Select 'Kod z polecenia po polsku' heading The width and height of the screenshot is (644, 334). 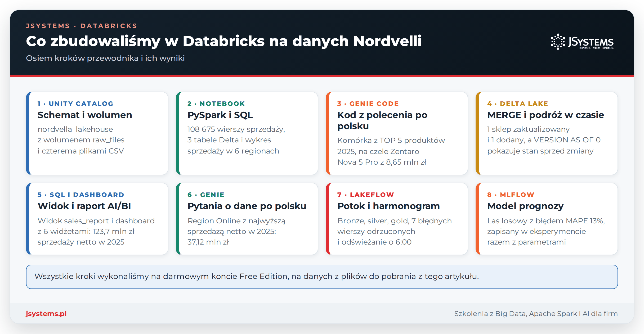[x=382, y=120]
